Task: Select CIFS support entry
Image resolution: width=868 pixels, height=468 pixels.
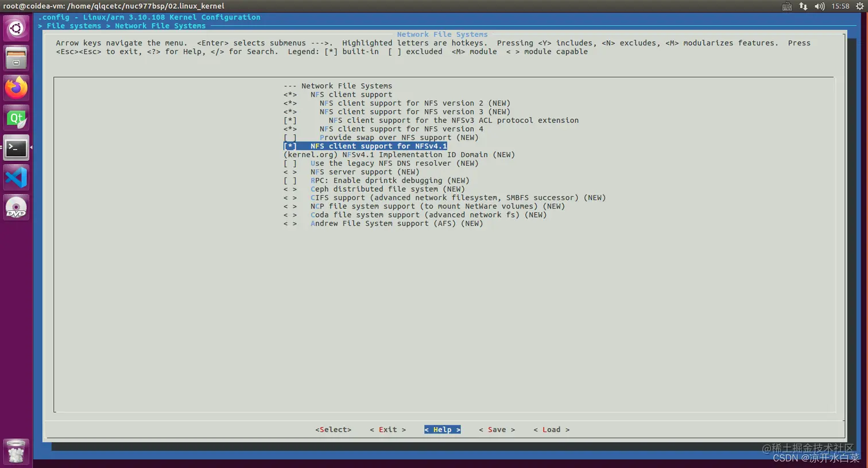Action: click(444, 198)
